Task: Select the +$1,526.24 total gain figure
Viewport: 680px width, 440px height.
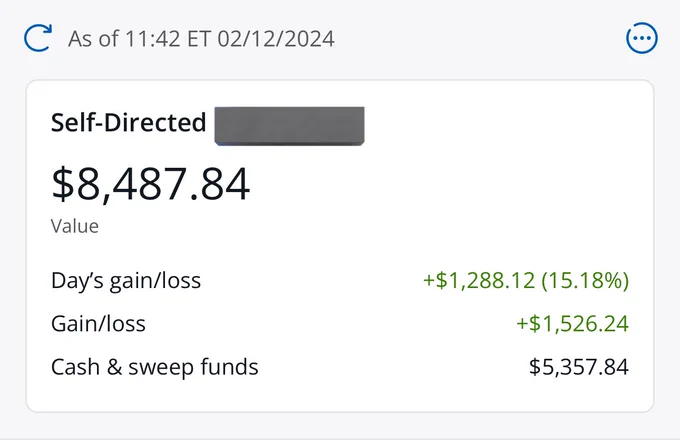Action: (572, 323)
